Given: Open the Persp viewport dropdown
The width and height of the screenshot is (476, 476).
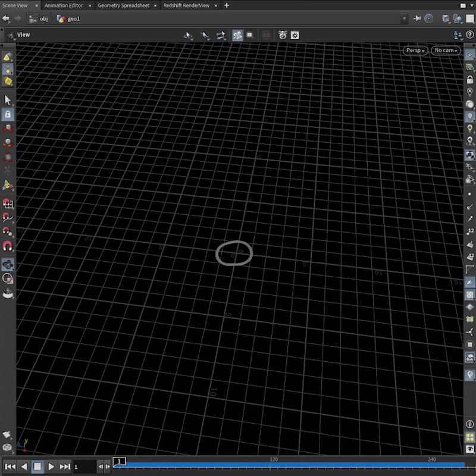Looking at the screenshot, I should point(415,51).
